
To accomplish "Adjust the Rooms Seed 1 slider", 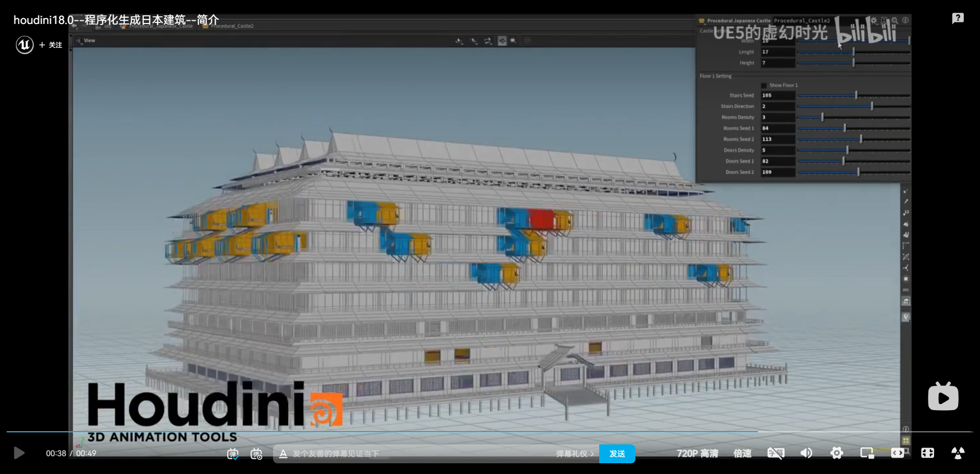I will pyautogui.click(x=853, y=128).
